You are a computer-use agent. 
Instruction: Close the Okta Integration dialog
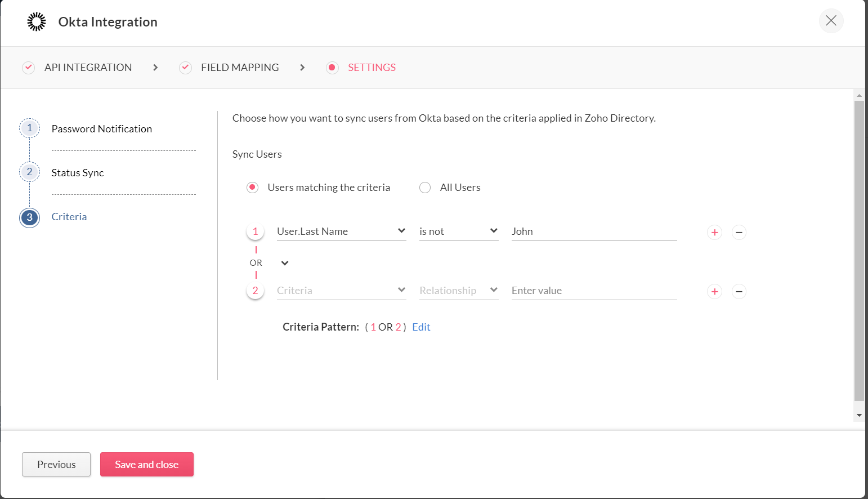point(831,21)
